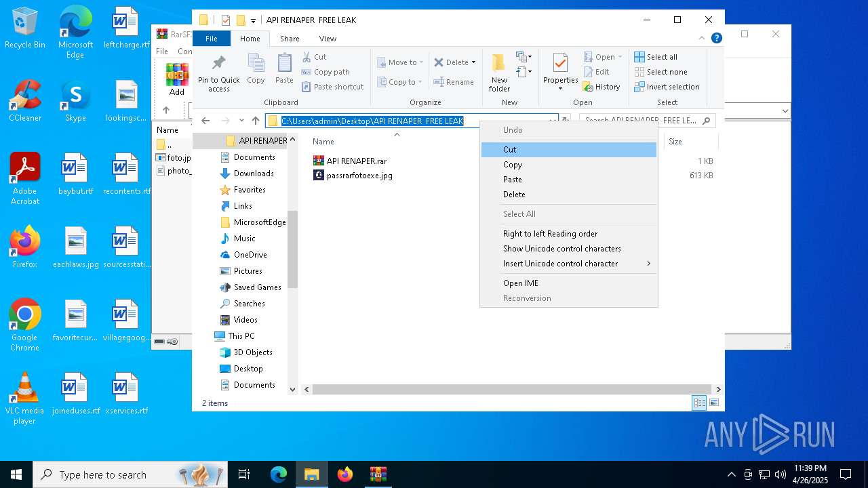Open VLC media player desktop icon
Image resolution: width=868 pixels, height=488 pixels.
click(25, 399)
